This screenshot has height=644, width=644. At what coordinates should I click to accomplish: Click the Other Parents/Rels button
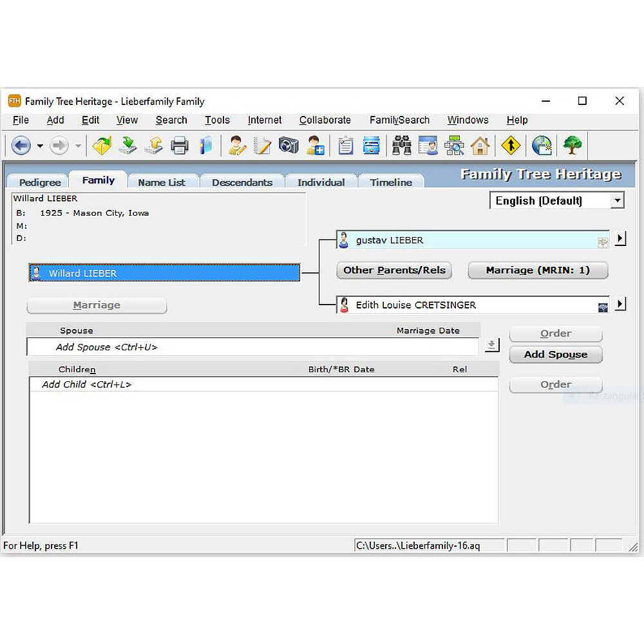(x=394, y=270)
